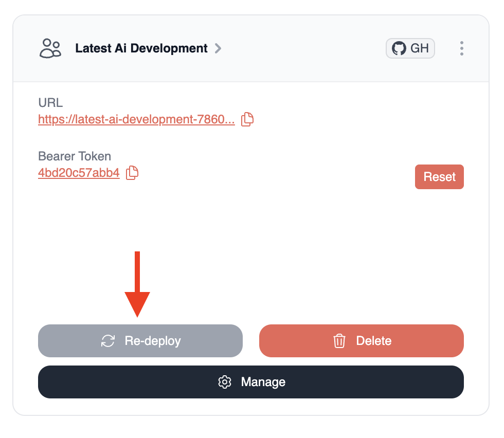Open the latest-ai-development URL link

click(136, 119)
